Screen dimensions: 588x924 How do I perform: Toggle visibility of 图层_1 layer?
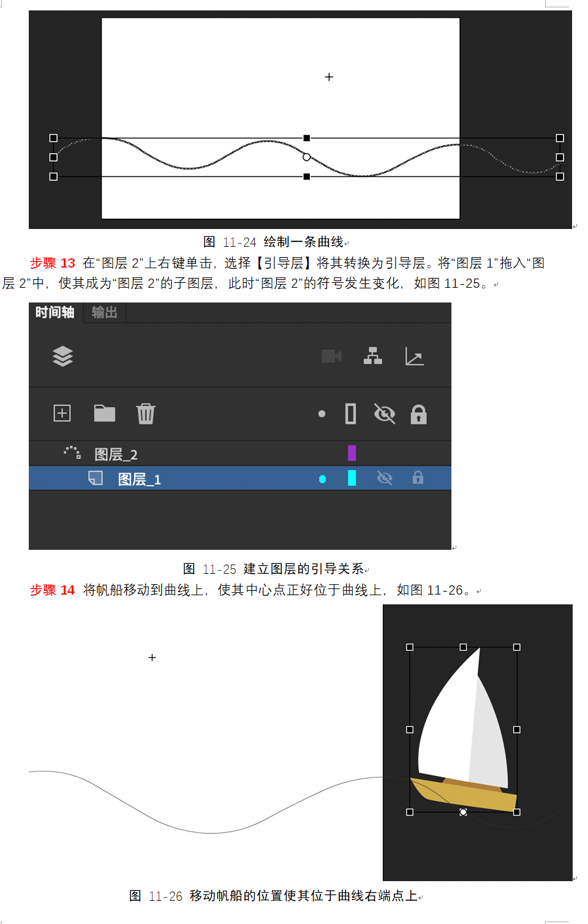(385, 478)
